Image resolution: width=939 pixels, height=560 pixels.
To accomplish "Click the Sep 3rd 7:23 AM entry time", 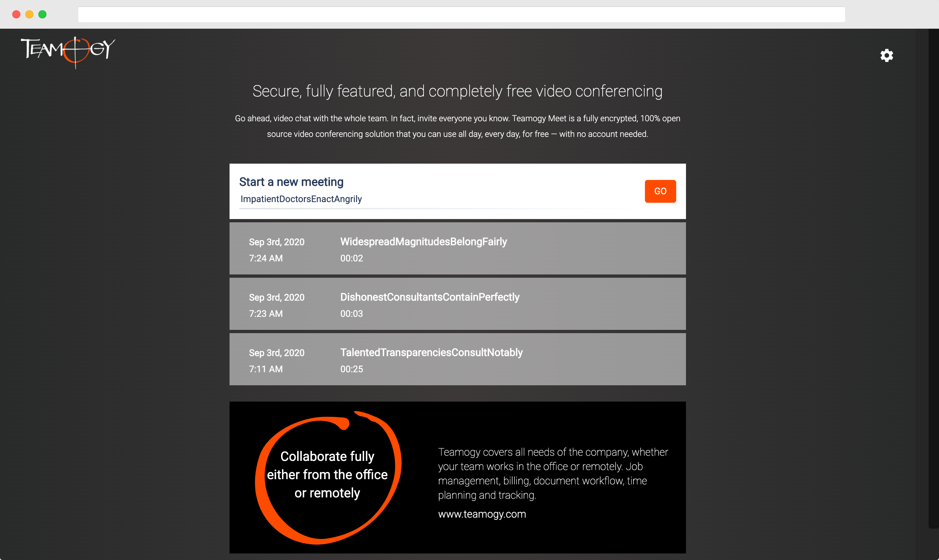I will [266, 314].
